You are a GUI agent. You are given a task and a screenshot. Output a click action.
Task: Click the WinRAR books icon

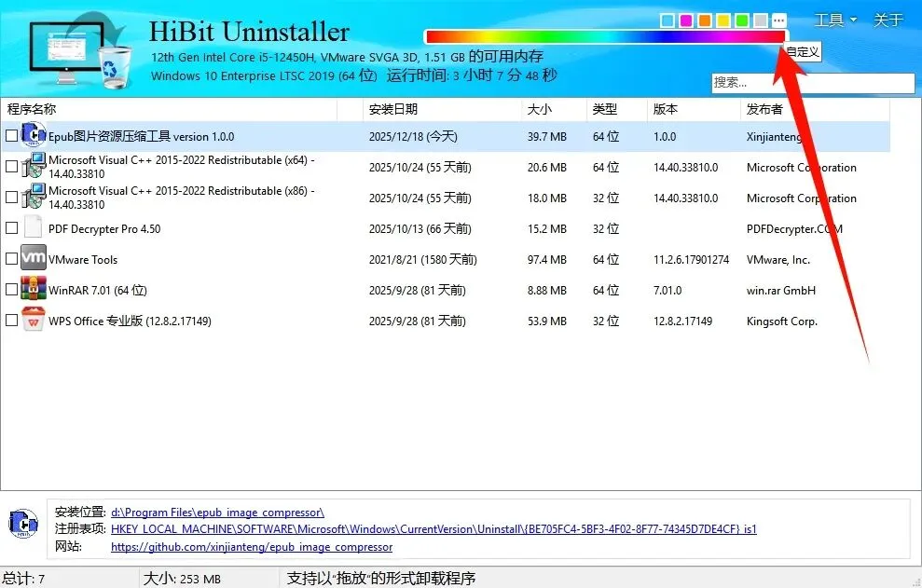pyautogui.click(x=34, y=289)
